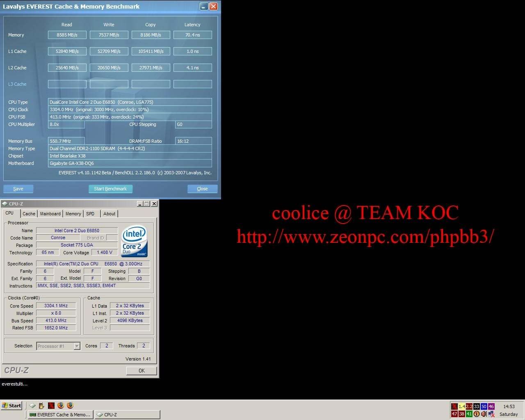Click the L1 Cache Copy 105411 MB/s field
The image size is (525, 420).
point(151,51)
